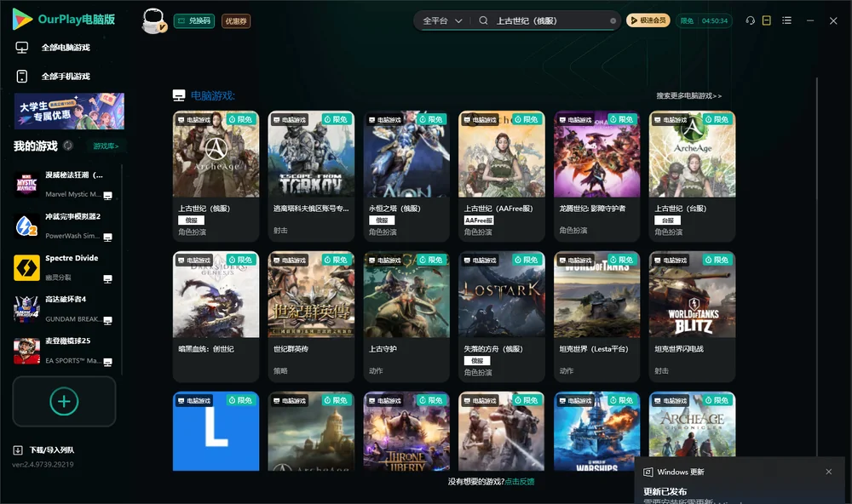Open 下载/导入列队 download queue
The height and width of the screenshot is (504, 852).
coord(44,450)
